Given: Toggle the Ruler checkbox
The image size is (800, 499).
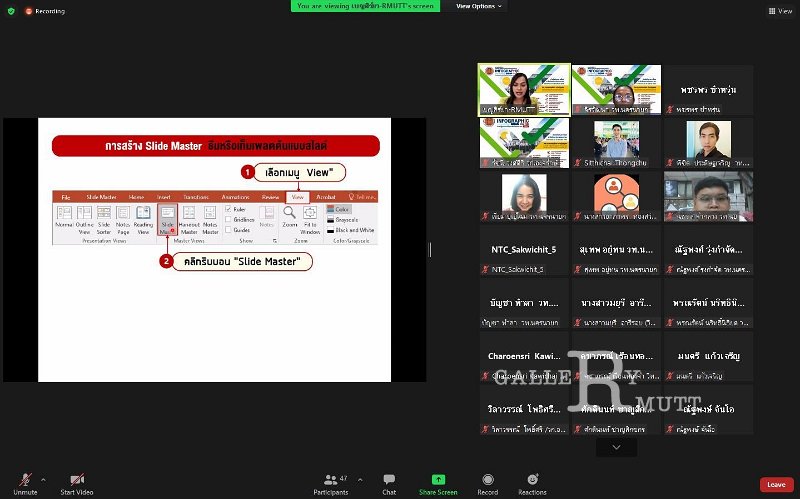Looking at the screenshot, I should click(x=229, y=209).
